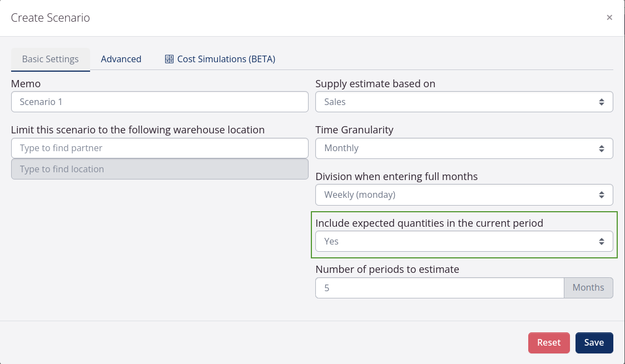The height and width of the screenshot is (364, 625).
Task: Switch to the Advanced tab
Action: [121, 58]
